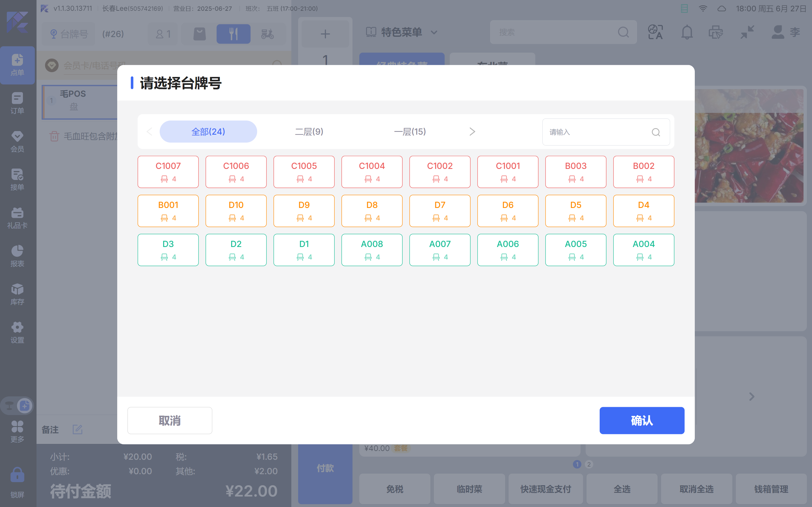Click the 确认 confirm button
The height and width of the screenshot is (507, 812).
[x=642, y=420]
